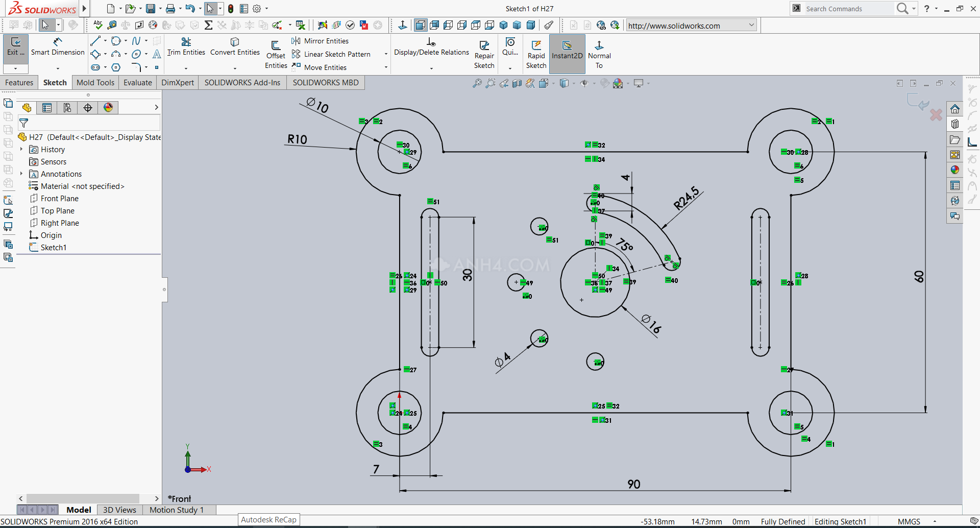Screen dimensions: 980x528
Task: Open the Motion Study 1 tab
Action: (x=177, y=510)
